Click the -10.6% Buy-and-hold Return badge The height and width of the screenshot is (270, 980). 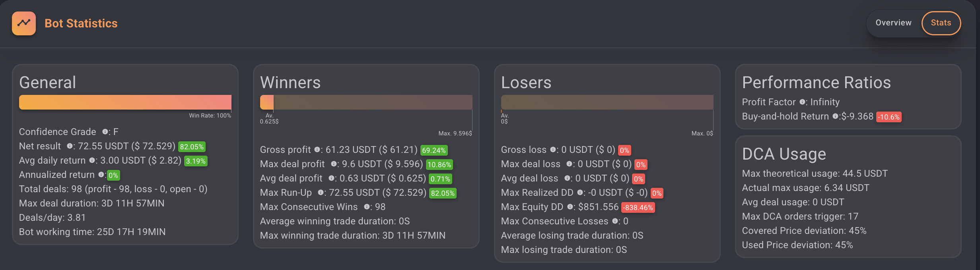coord(889,117)
